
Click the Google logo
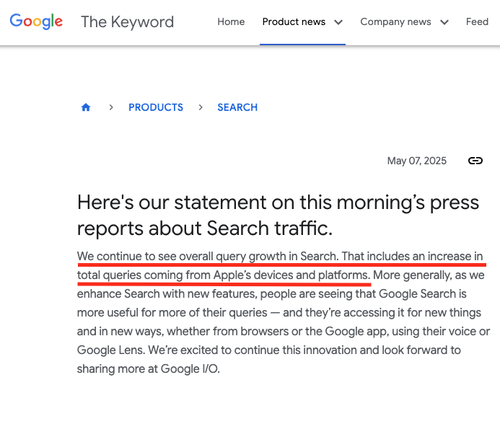click(36, 22)
